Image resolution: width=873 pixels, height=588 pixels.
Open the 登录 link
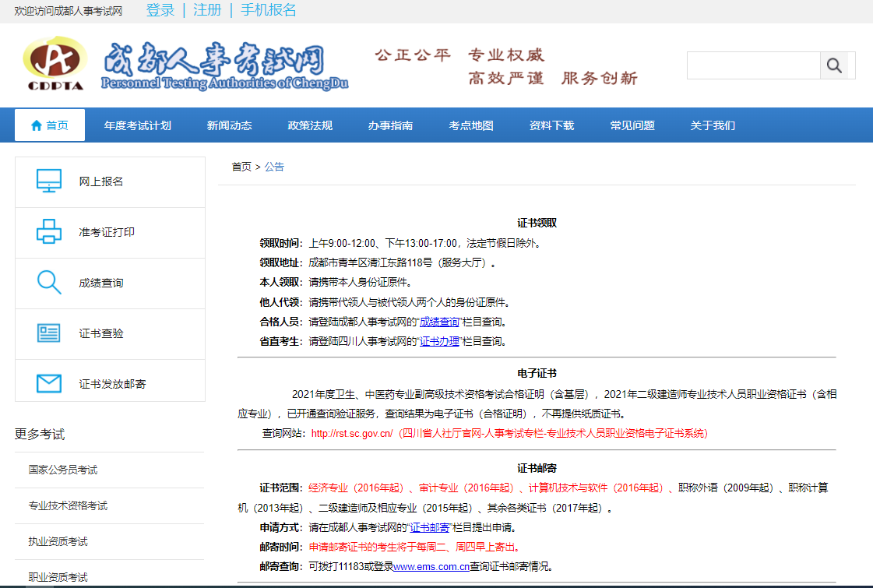pos(160,10)
